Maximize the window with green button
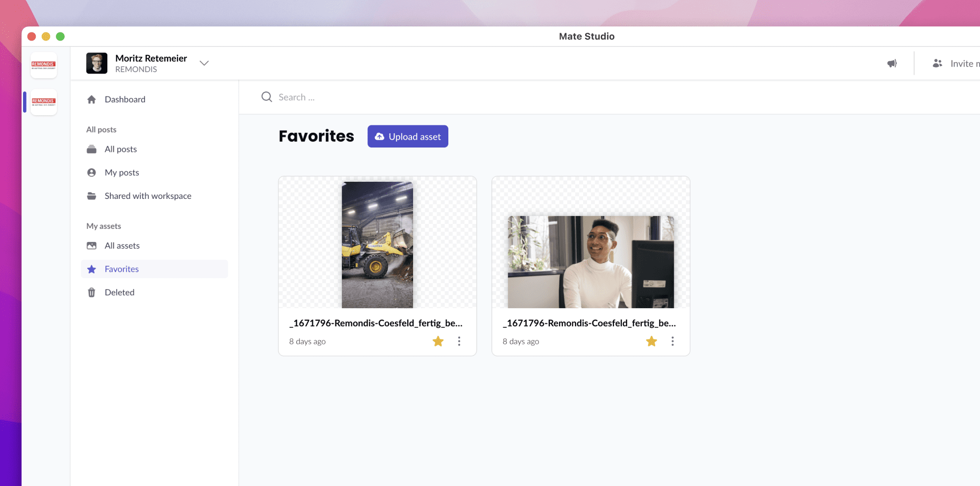This screenshot has width=980, height=486. [x=60, y=36]
